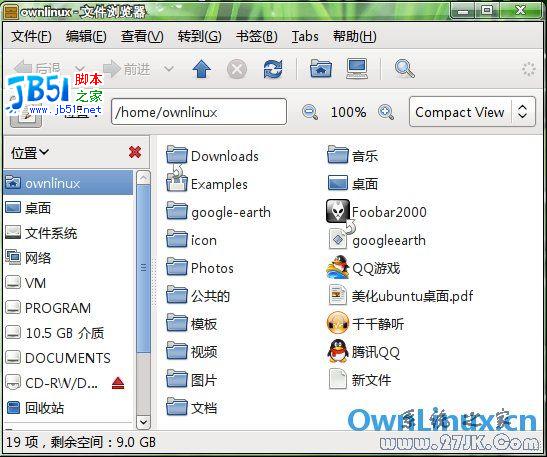Screen dimensions: 547x457
Task: Select the 文档 folder
Action: (x=192, y=407)
